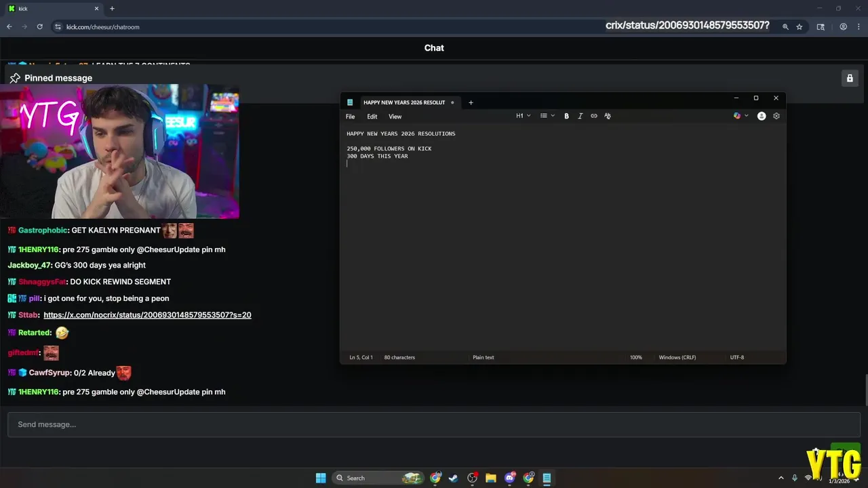Viewport: 868px width, 488px height.
Task: Open the Chrome three-dot menu
Action: tap(859, 26)
